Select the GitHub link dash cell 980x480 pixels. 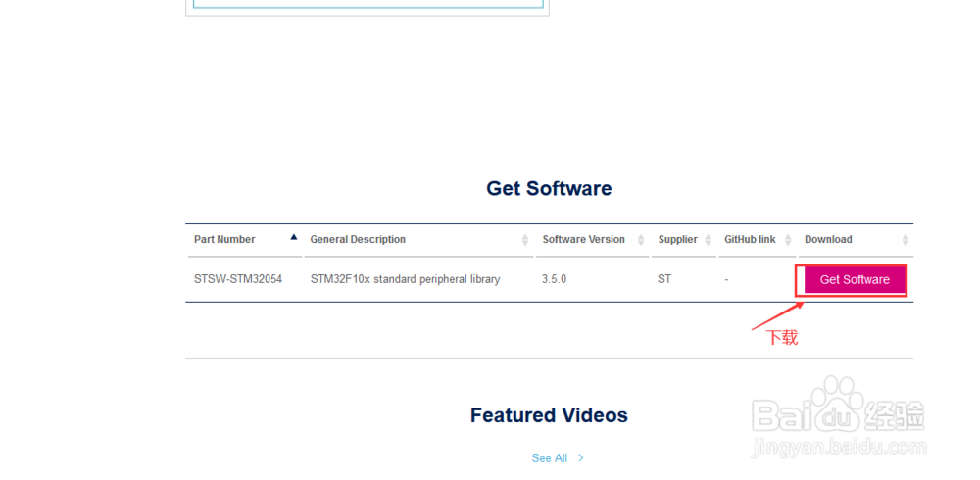coord(726,280)
